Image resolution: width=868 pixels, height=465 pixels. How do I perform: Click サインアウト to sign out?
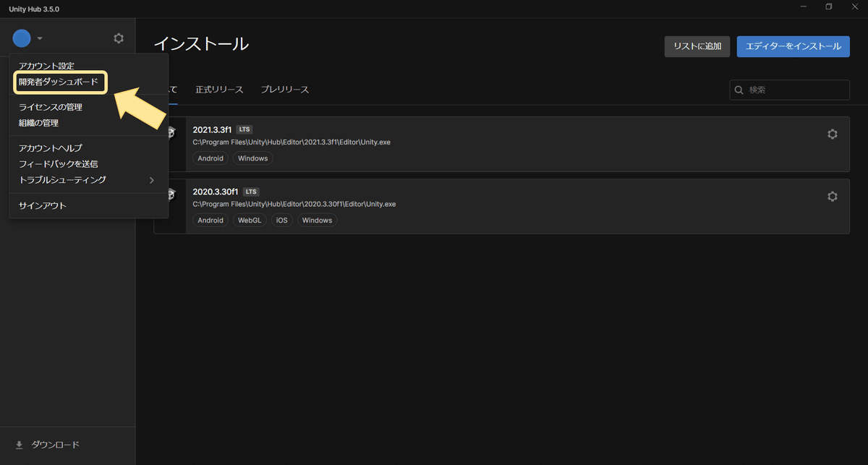click(x=43, y=206)
